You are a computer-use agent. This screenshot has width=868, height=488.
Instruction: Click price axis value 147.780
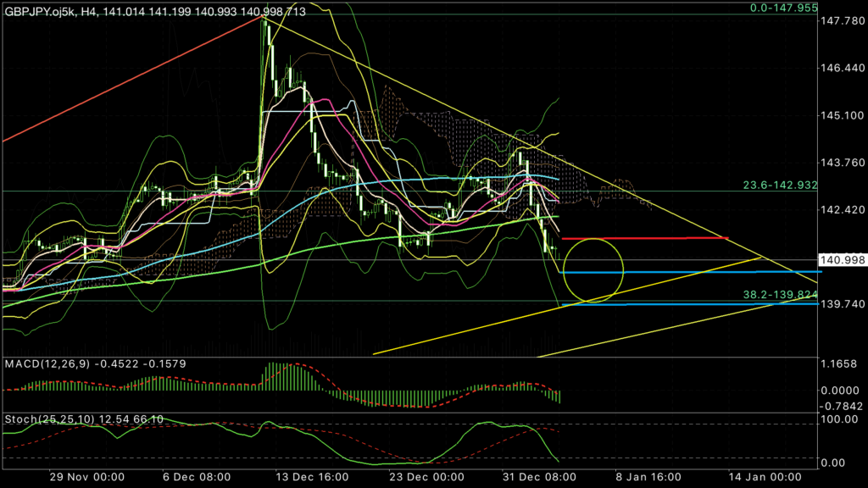tap(842, 21)
